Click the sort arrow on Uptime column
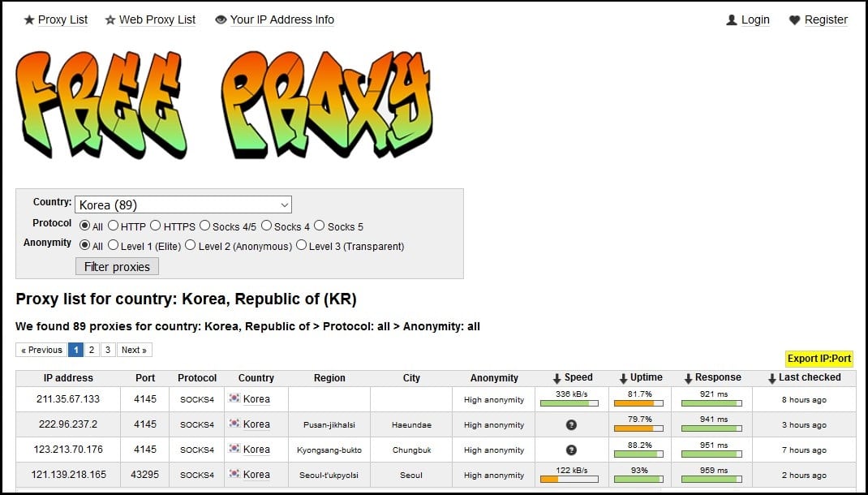The image size is (868, 495). pyautogui.click(x=623, y=379)
